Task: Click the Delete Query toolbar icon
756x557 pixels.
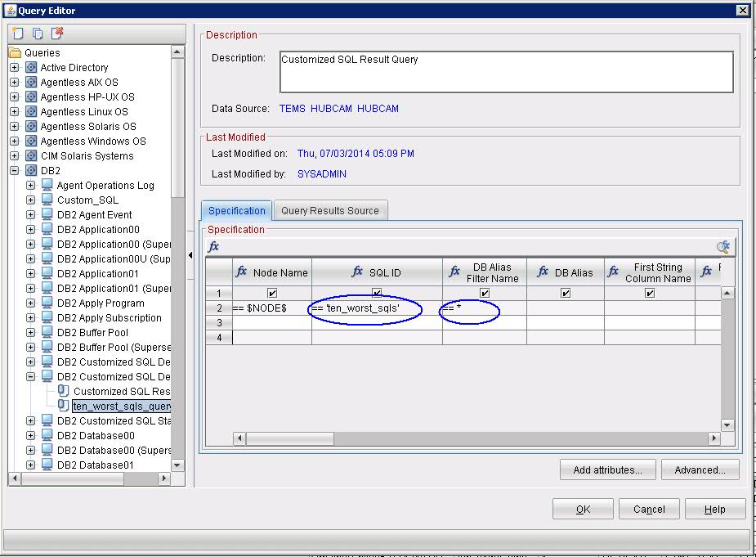Action: [x=57, y=34]
